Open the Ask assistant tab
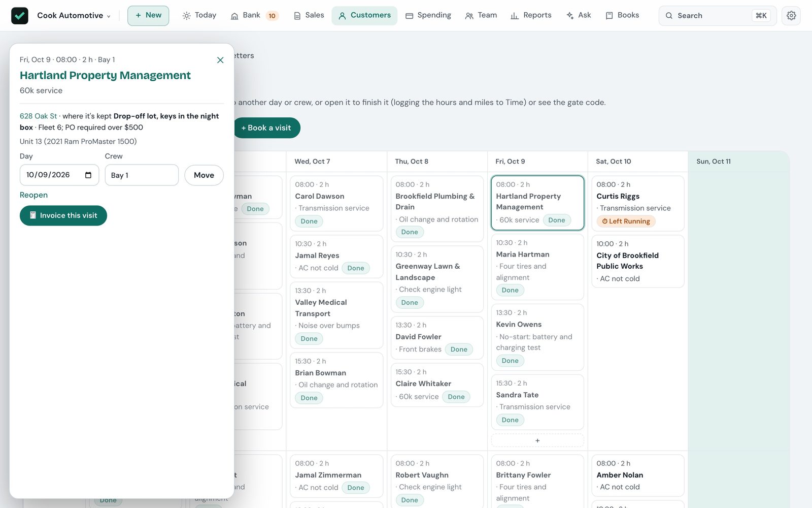This screenshot has width=812, height=508. (x=579, y=15)
